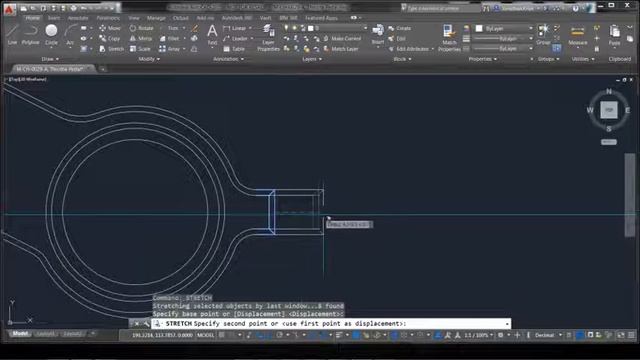Click the Erase tool icon

coord(195,28)
